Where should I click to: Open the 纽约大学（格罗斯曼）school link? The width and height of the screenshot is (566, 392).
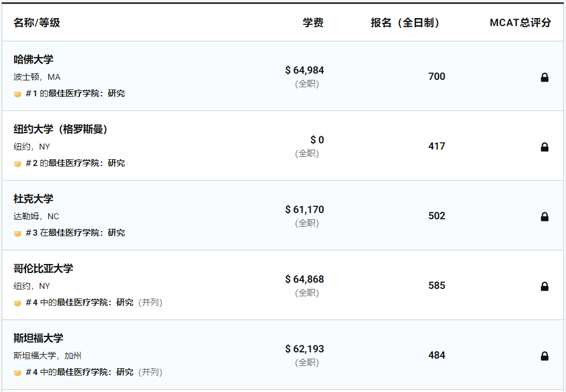click(60, 129)
